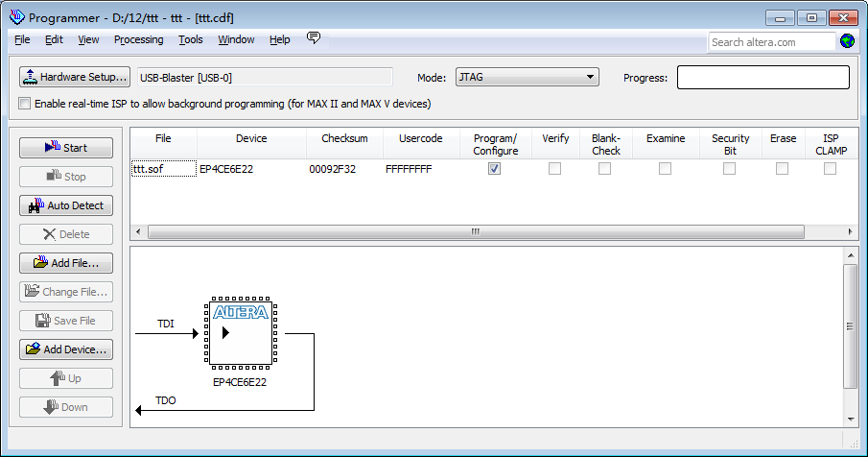Open Hardware Setup
The height and width of the screenshot is (457, 868).
point(75,77)
